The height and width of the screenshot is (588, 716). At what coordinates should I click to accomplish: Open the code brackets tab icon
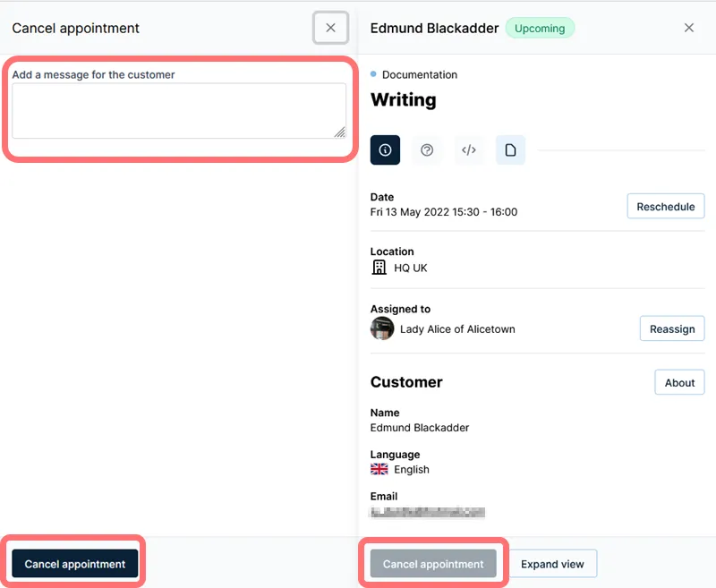click(469, 149)
